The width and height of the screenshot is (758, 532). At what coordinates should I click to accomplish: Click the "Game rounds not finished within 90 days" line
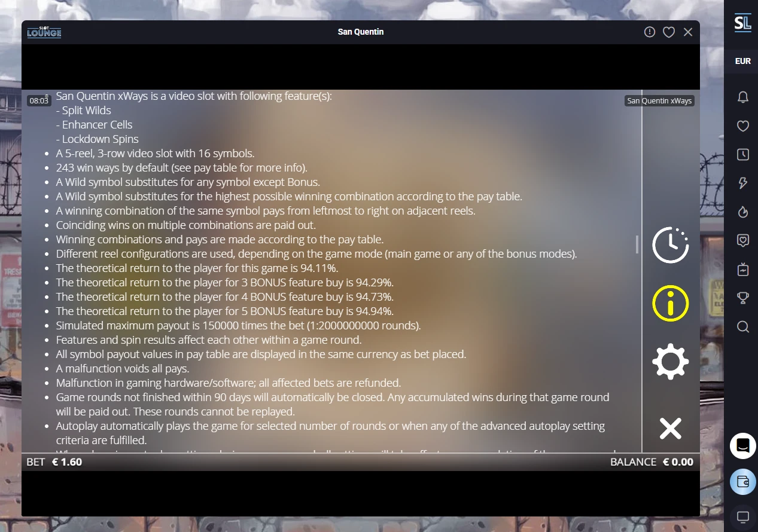333,405
